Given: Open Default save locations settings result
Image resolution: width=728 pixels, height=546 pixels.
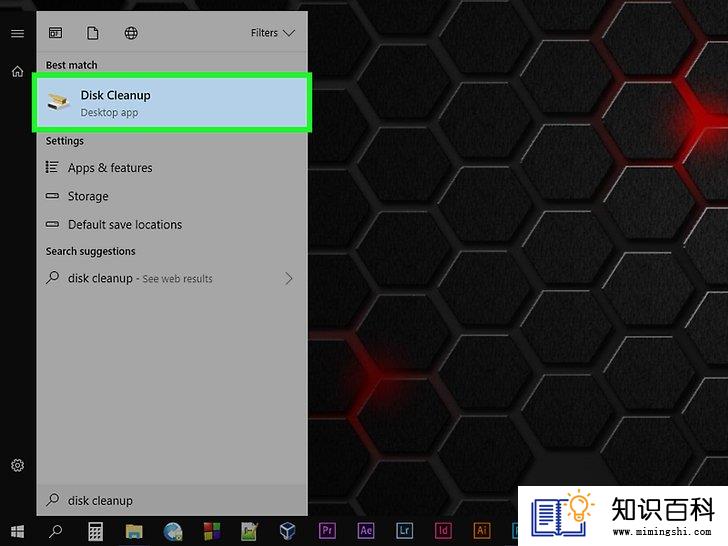Looking at the screenshot, I should click(172, 225).
